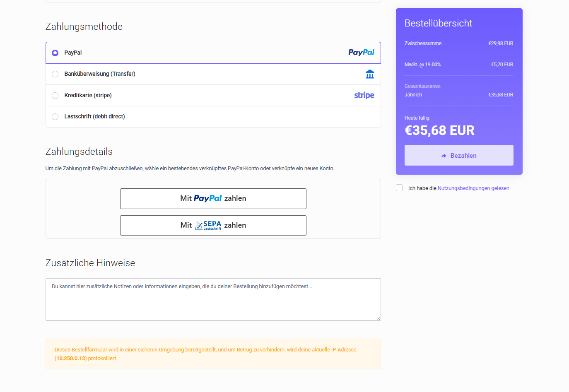Choose Kreditkarte (stripe) payment option
The height and width of the screenshot is (392, 569).
(x=55, y=96)
